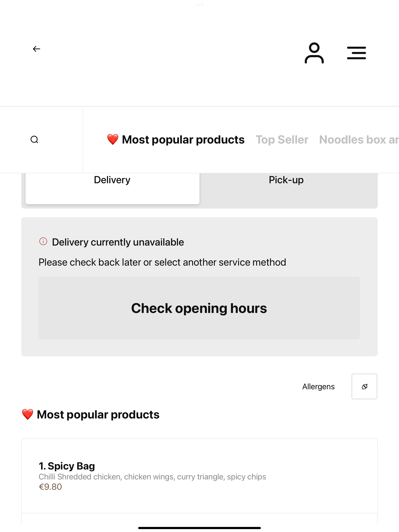Tap the back arrow icon

[x=37, y=49]
